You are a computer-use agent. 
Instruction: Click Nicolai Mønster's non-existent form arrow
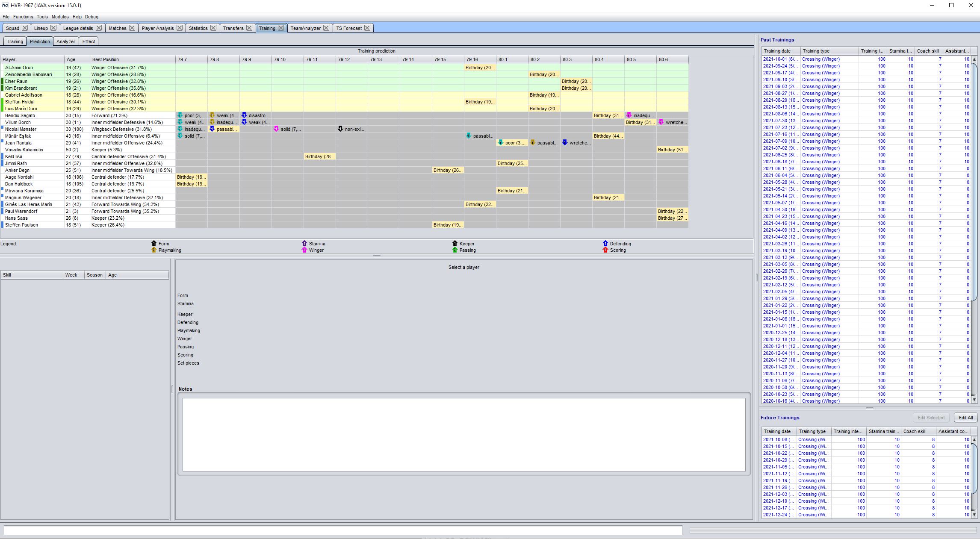point(340,129)
